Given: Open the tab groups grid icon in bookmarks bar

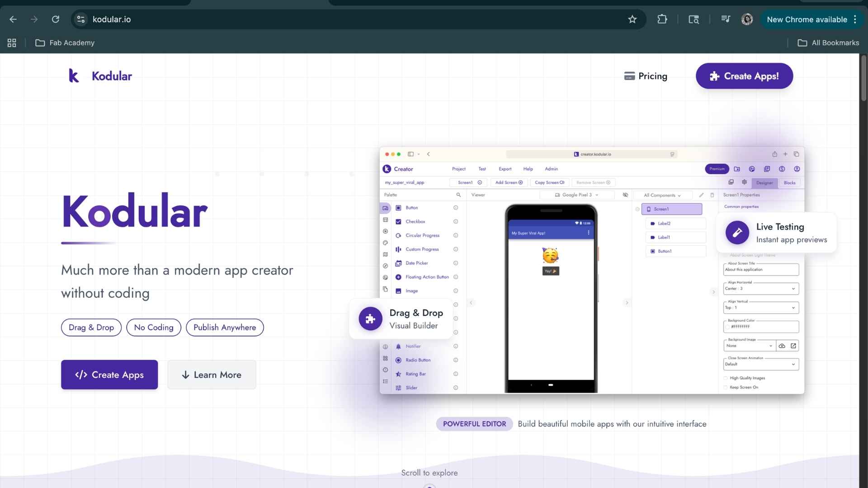Looking at the screenshot, I should (12, 43).
